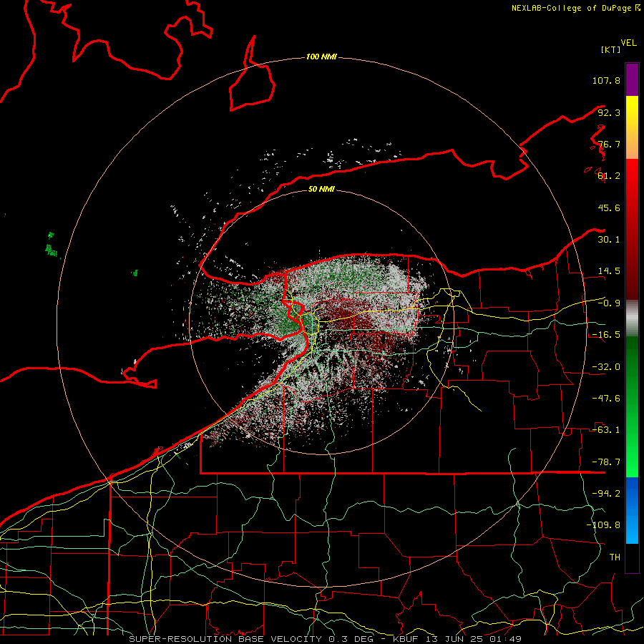The image size is (644, 644).
Task: Select the -78.7 velocity scale value
Action: click(x=606, y=462)
